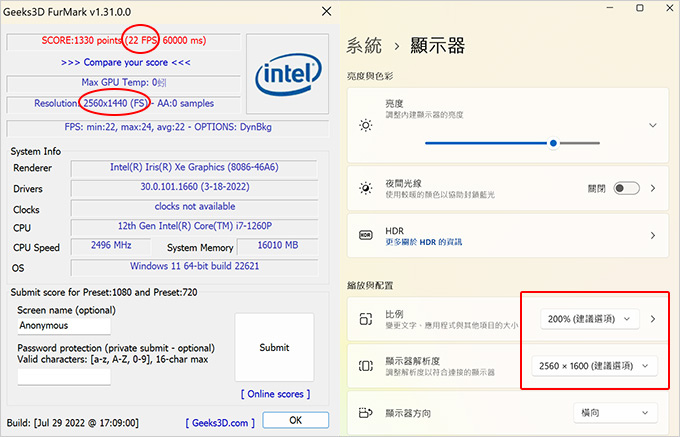
Task: Click the clocks not available text
Action: point(195,206)
